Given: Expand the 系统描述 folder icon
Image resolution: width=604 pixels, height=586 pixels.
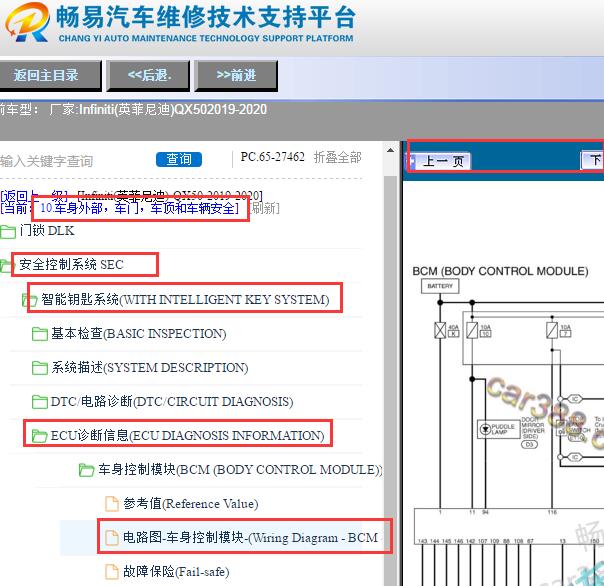Looking at the screenshot, I should point(40,368).
